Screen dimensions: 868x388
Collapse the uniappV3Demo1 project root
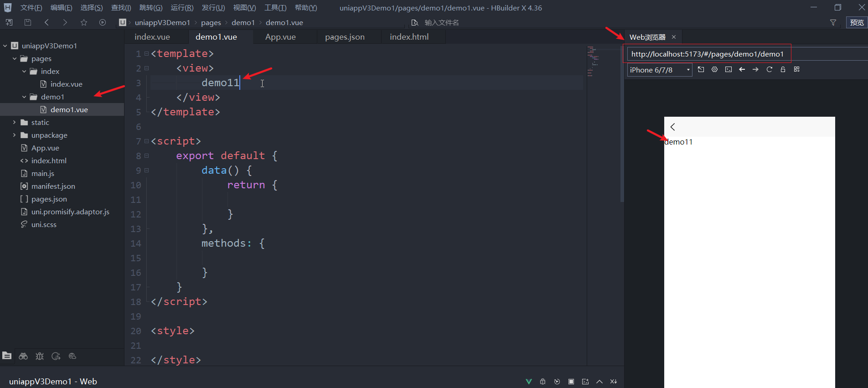5,46
